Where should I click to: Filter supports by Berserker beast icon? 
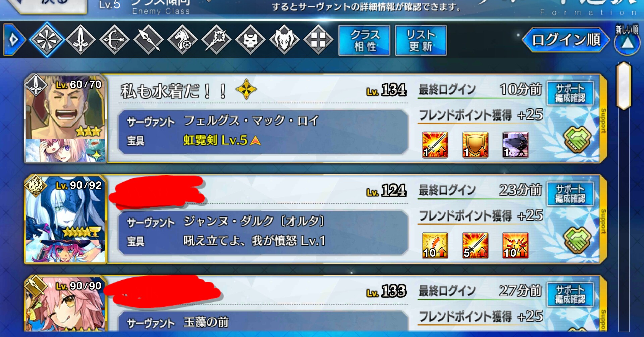(284, 40)
